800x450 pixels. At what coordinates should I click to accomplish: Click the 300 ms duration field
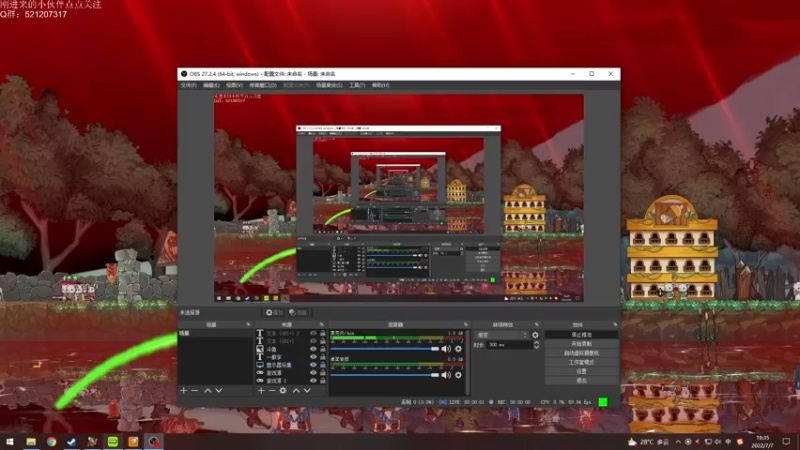click(509, 345)
